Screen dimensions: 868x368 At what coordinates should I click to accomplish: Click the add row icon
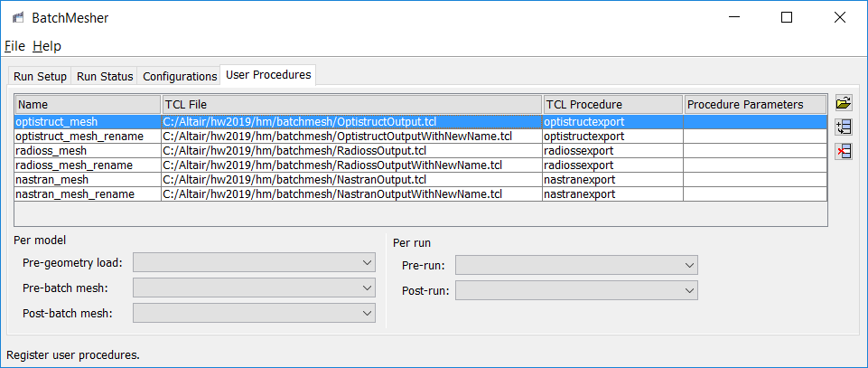point(844,127)
